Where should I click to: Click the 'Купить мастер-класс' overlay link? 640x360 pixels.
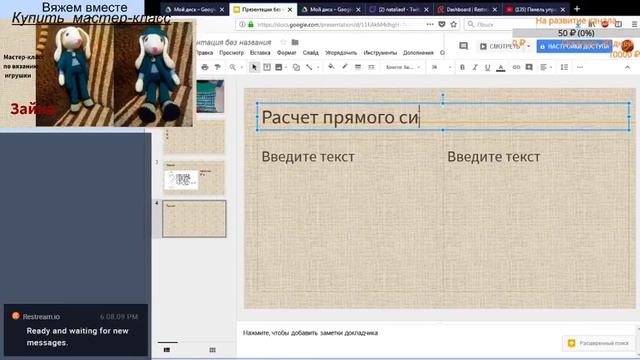91,18
